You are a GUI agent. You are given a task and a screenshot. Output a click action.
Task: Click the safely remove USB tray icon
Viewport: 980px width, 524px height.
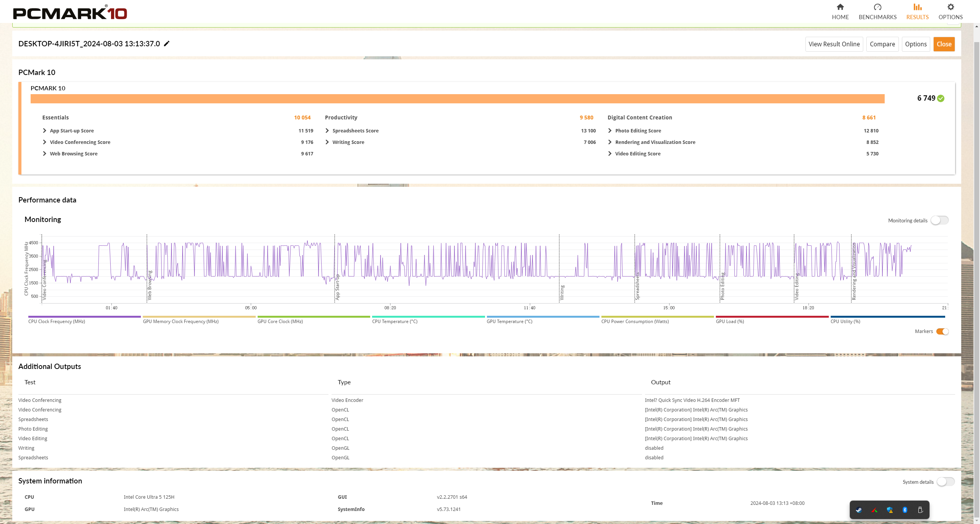pyautogui.click(x=920, y=510)
